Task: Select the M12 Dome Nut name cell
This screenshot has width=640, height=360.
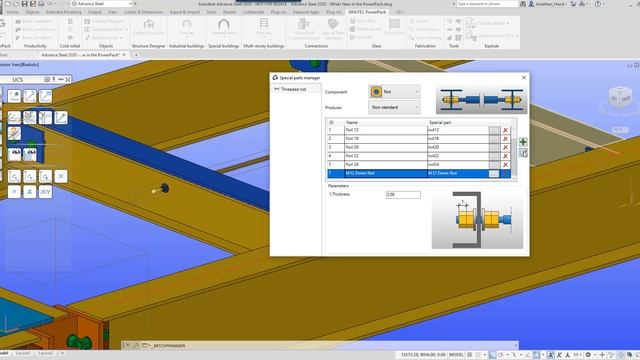Action: pyautogui.click(x=386, y=173)
